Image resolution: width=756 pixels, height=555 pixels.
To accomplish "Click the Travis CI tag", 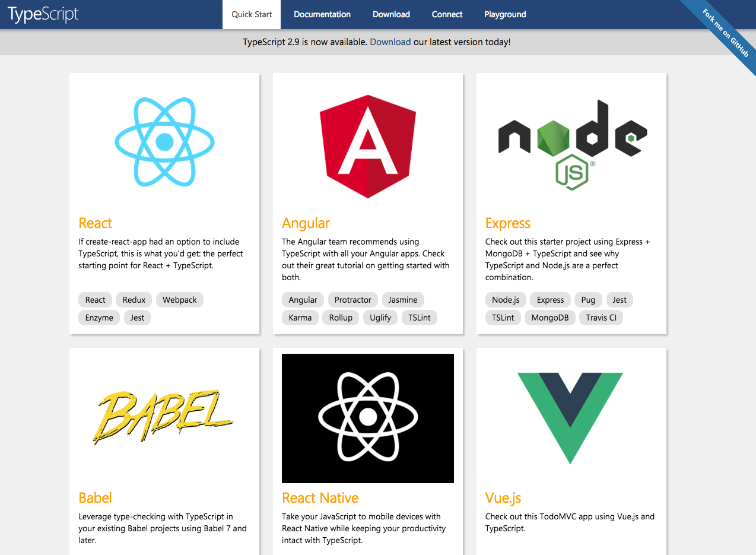I will point(601,318).
